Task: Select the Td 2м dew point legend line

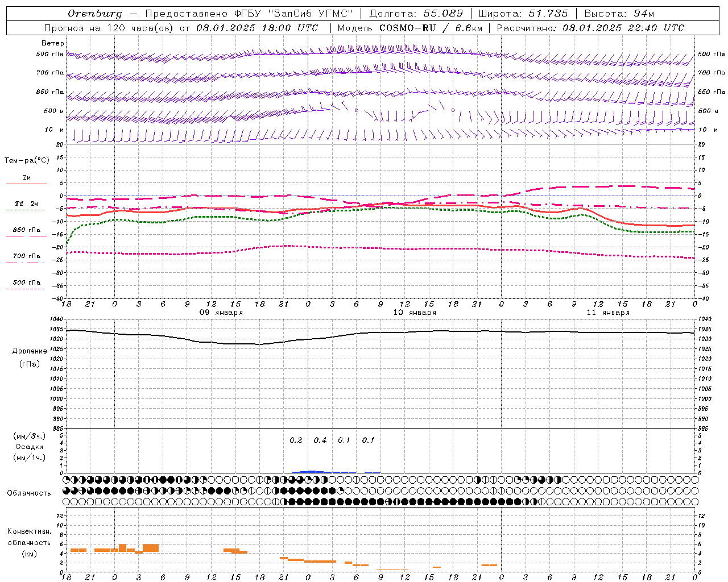Action: pyautogui.click(x=25, y=210)
